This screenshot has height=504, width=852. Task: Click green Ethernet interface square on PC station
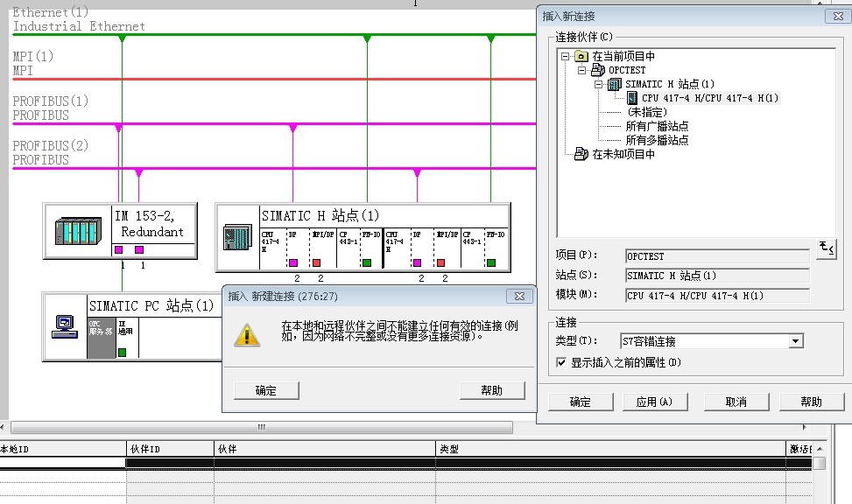pyautogui.click(x=123, y=353)
